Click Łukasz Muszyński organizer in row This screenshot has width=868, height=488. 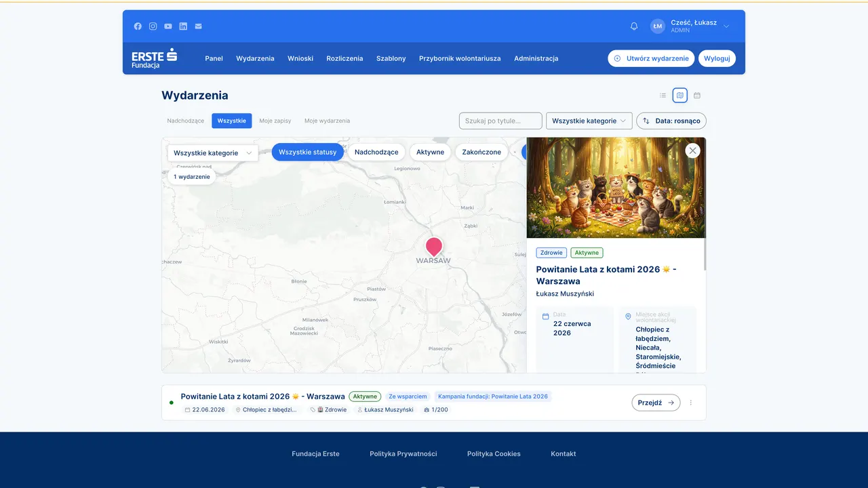click(385, 410)
